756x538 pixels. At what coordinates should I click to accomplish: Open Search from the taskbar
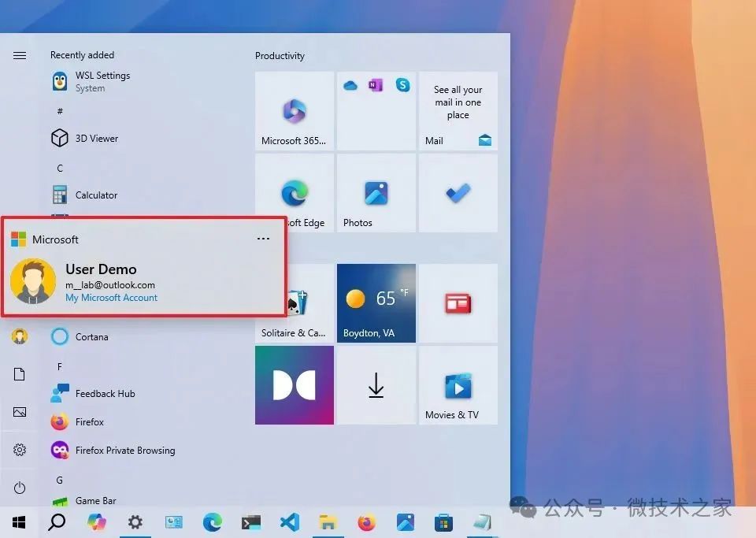point(57,522)
